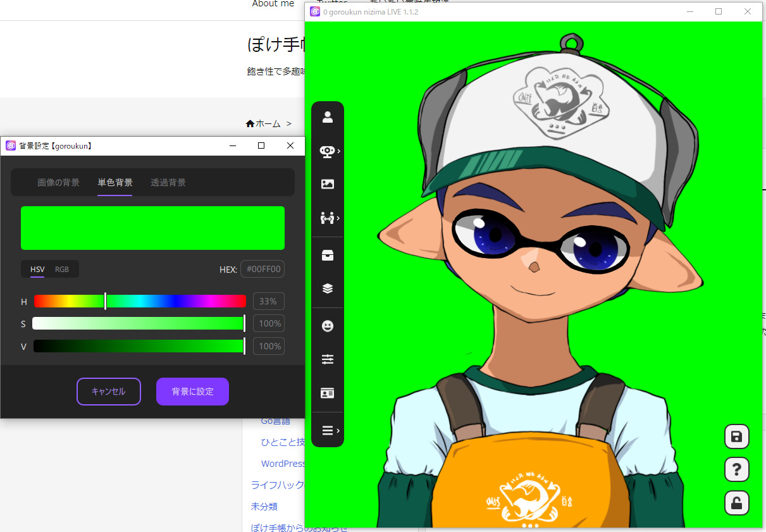Click the 背景設定 dialog title icon
The height and width of the screenshot is (532, 766).
(11, 145)
